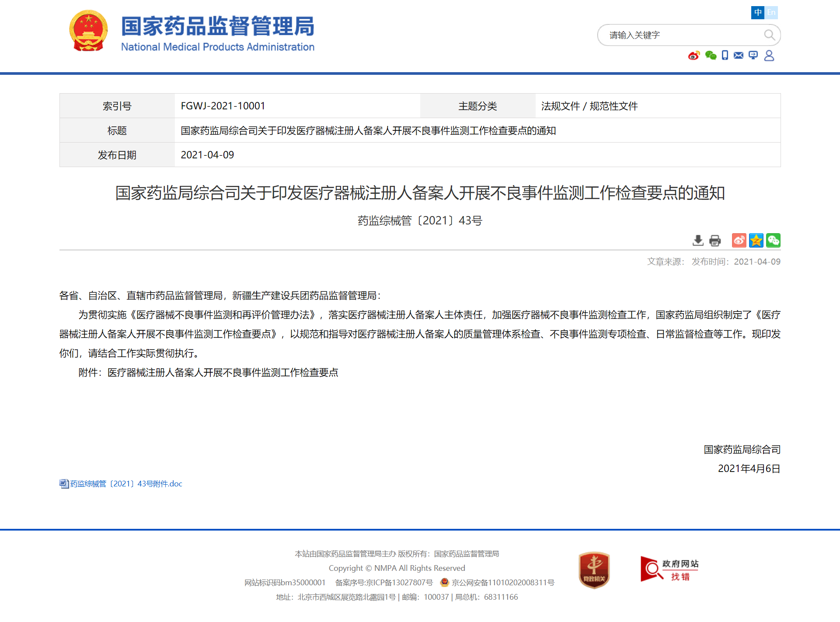This screenshot has width=840, height=622.
Task: Switch the site language to Chinese
Action: (757, 13)
